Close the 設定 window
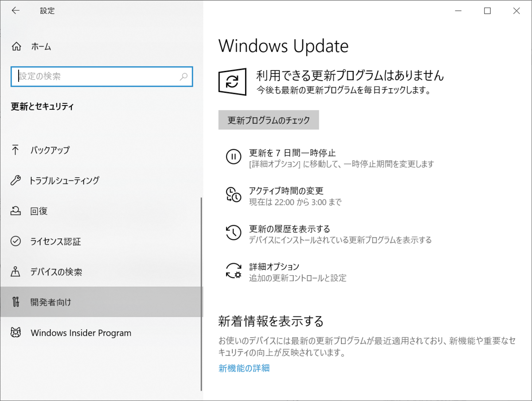 516,11
